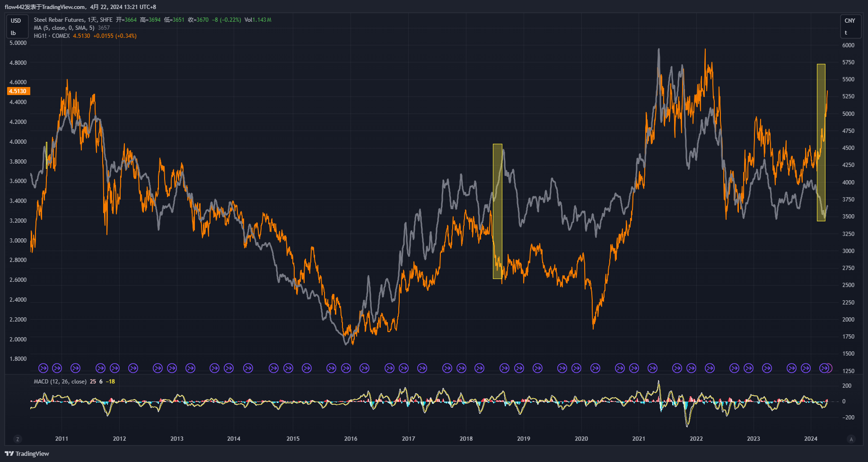Click the close value 收=3670

[198, 20]
